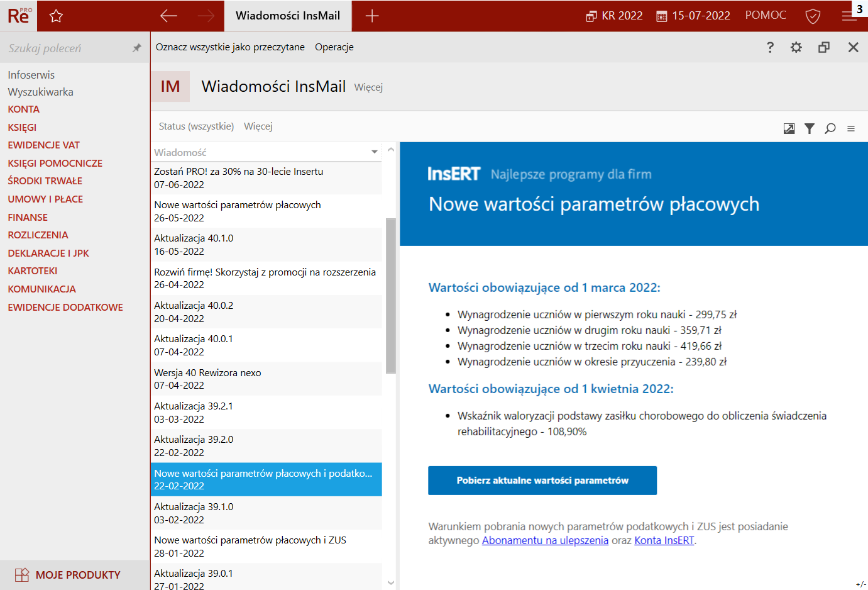868x590 pixels.
Task: Click the message list vertical scrollbar thumb
Action: pyautogui.click(x=391, y=296)
